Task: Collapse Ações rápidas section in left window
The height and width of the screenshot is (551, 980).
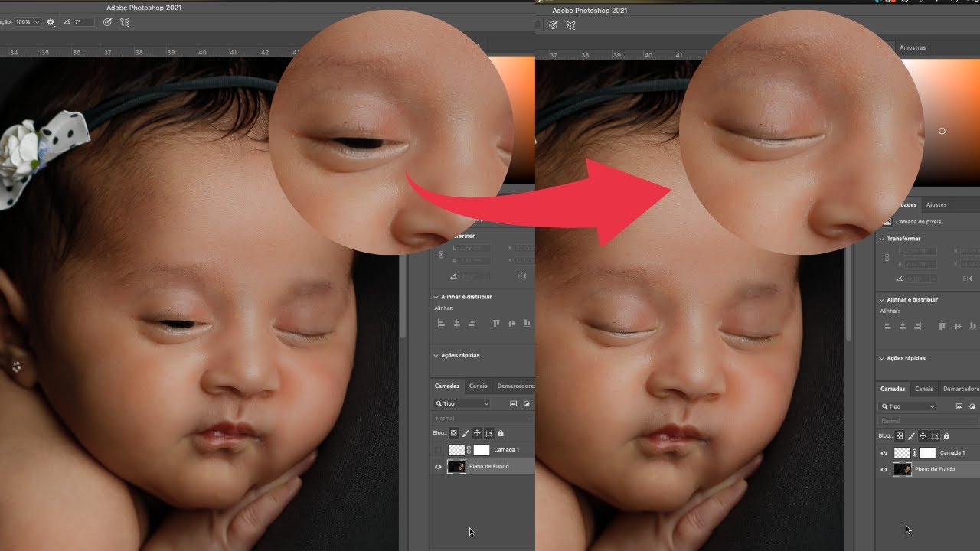Action: tap(436, 356)
